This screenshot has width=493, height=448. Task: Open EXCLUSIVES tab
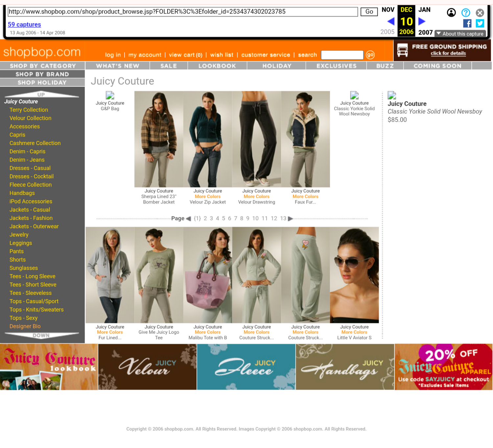pyautogui.click(x=336, y=66)
